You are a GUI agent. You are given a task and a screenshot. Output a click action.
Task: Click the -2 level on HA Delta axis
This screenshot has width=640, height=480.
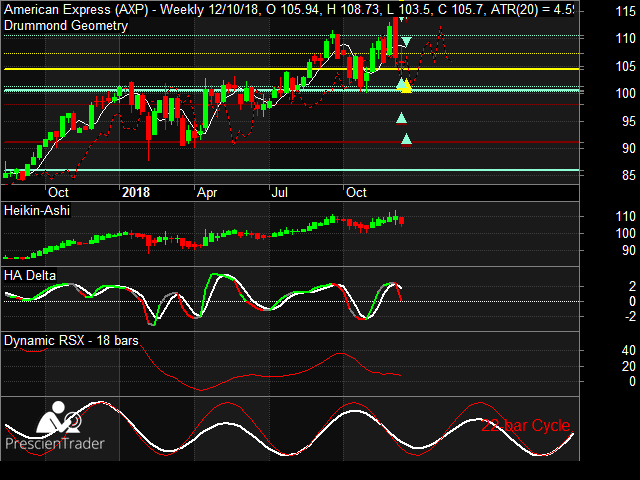pos(630,316)
